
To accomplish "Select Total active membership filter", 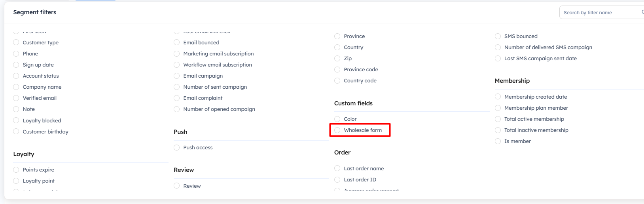I will coord(498,119).
